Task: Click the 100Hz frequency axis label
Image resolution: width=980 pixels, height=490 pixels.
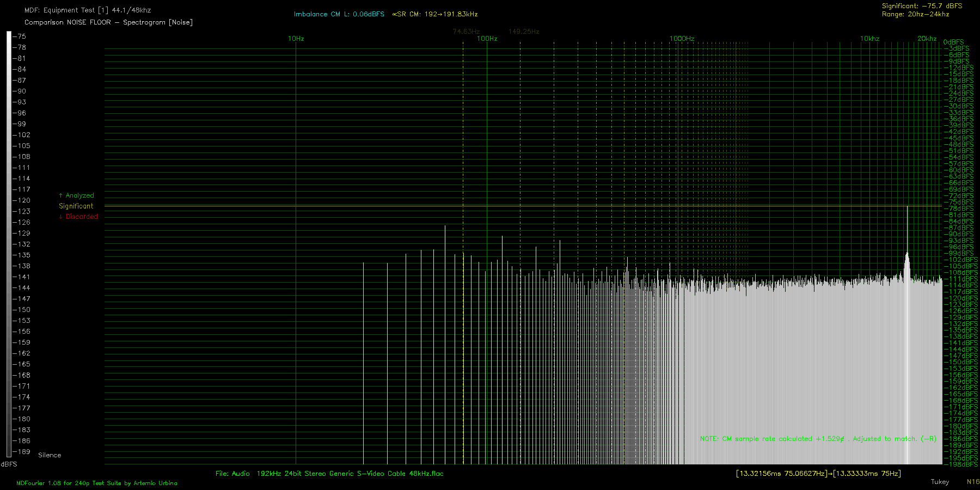Action: pos(487,39)
